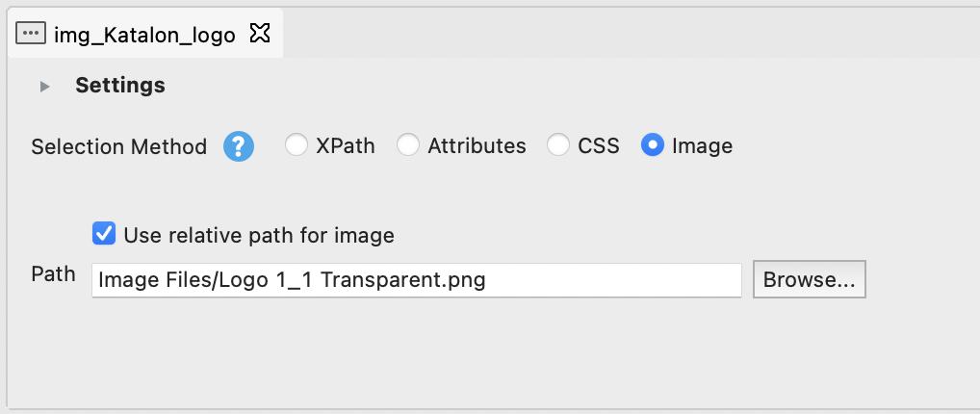This screenshot has height=414, width=980.
Task: Click the Path label beside the field
Action: pos(54,274)
